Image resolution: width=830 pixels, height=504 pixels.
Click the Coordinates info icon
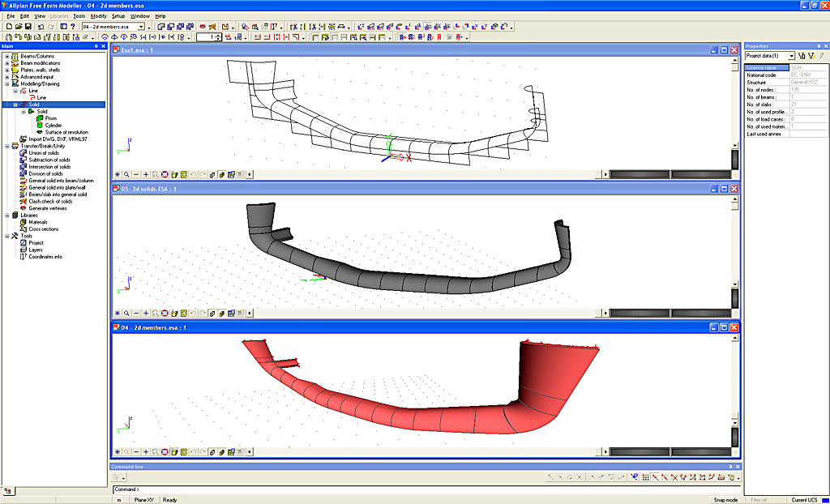(x=23, y=257)
